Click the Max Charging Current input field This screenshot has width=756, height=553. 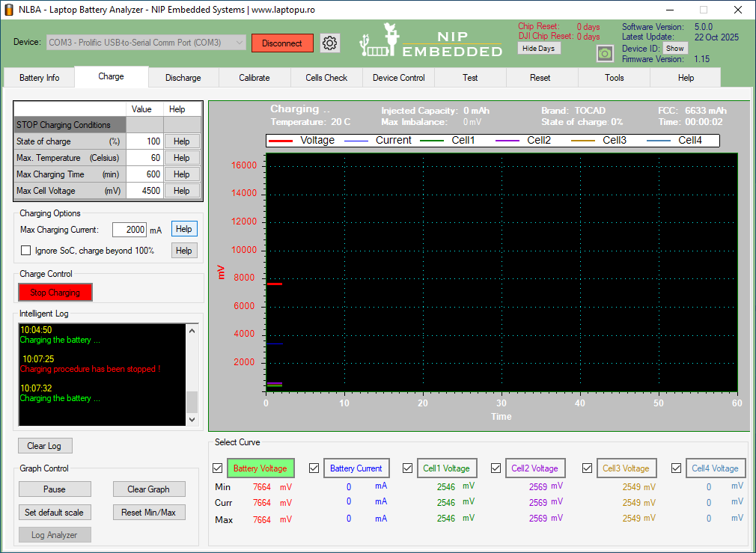click(129, 230)
